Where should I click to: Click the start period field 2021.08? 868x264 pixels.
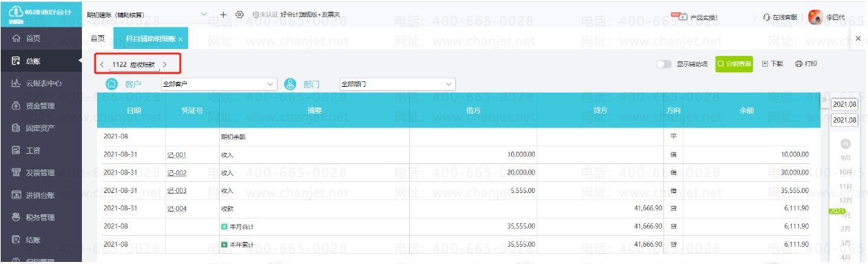pyautogui.click(x=845, y=104)
